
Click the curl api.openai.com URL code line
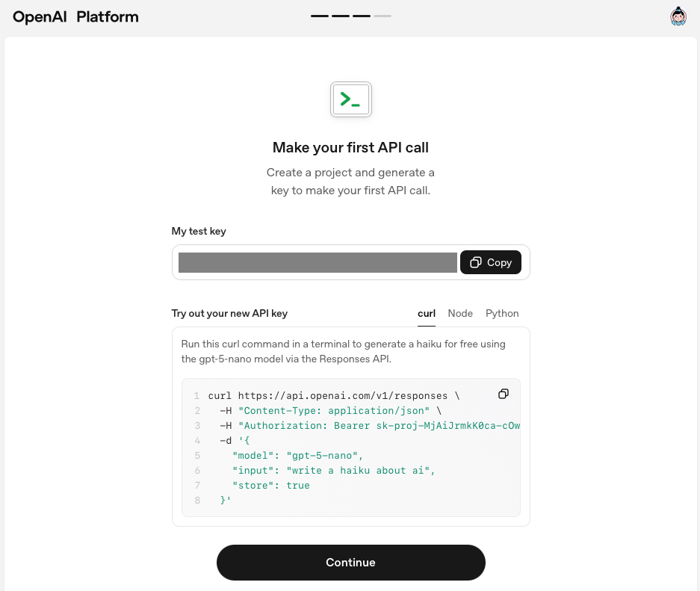[x=333, y=396]
